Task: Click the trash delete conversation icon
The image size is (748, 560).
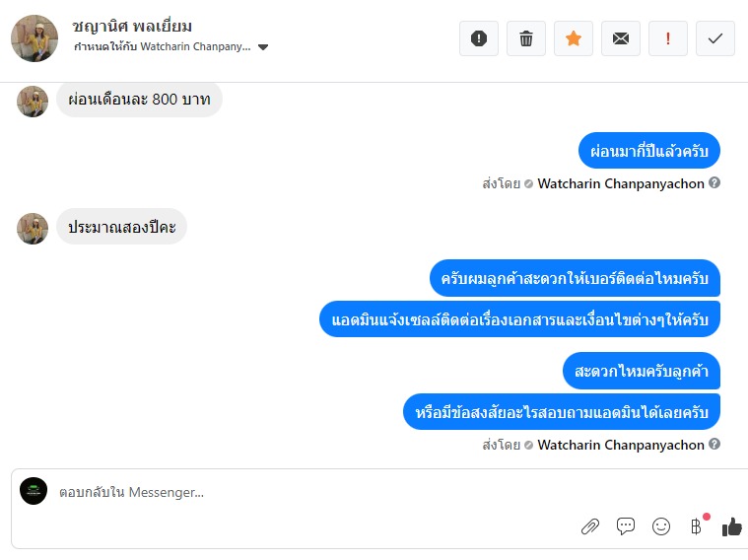Action: pos(526,38)
